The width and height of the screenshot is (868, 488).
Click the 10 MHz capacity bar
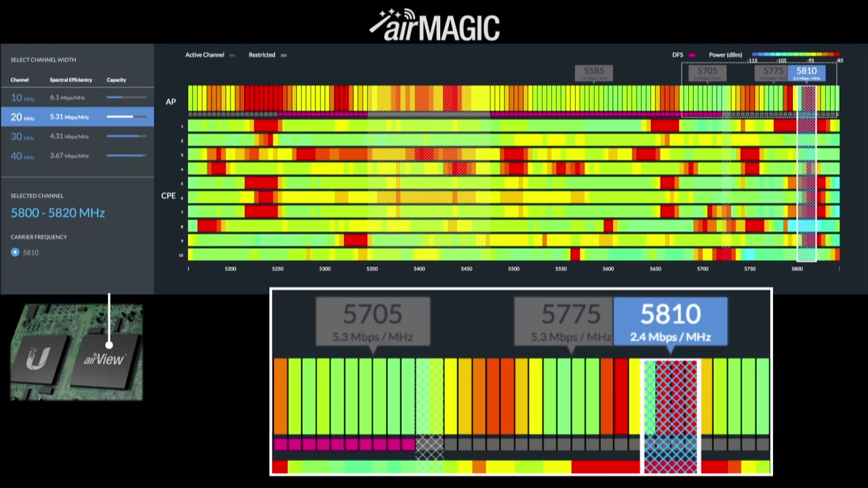pos(125,98)
